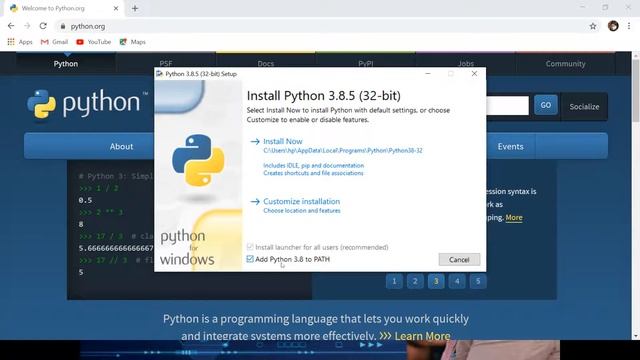Image resolution: width=640 pixels, height=360 pixels.
Task: Select the PSF top navigation tab
Action: (x=166, y=64)
